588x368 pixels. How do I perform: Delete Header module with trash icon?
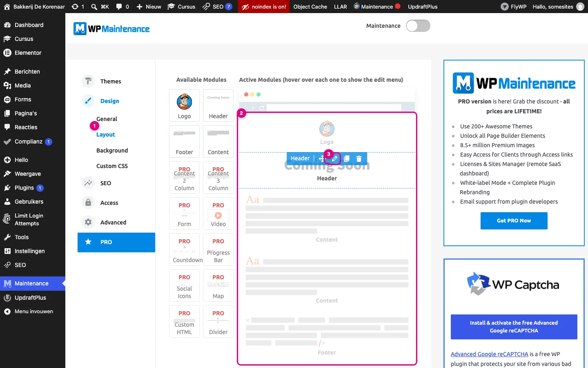click(x=359, y=159)
